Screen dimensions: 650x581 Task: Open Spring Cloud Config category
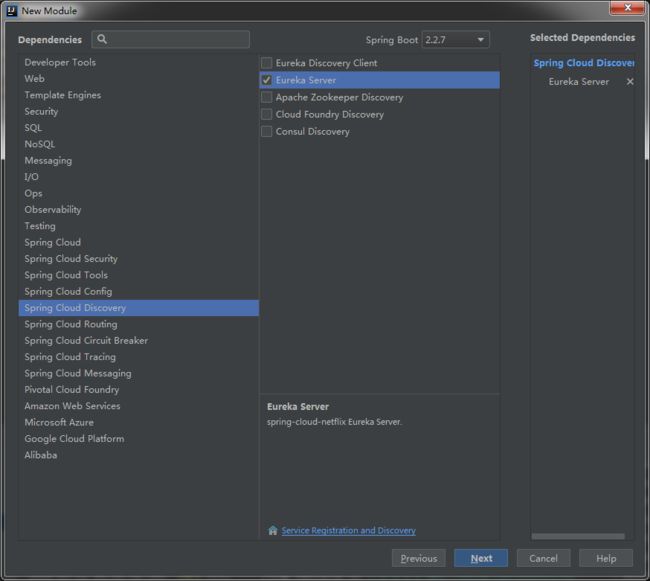(139, 291)
